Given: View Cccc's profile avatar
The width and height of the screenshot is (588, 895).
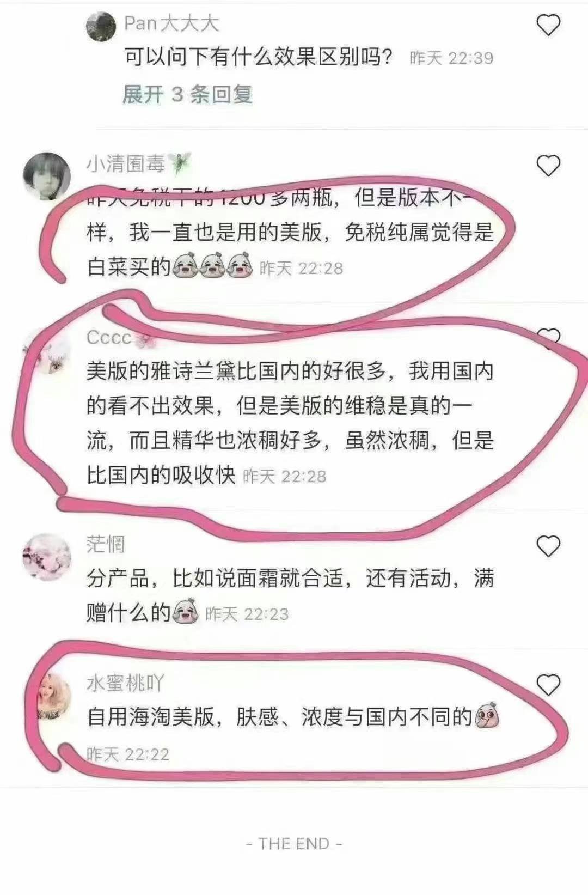Looking at the screenshot, I should (48, 352).
